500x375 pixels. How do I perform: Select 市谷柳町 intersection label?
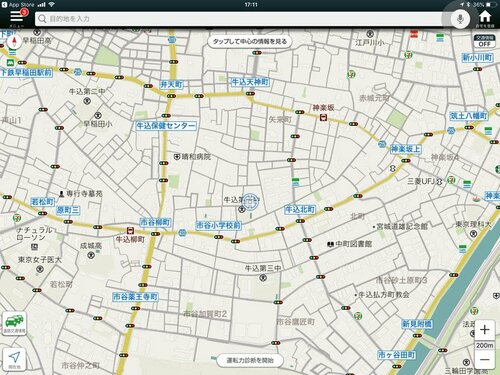pyautogui.click(x=155, y=222)
